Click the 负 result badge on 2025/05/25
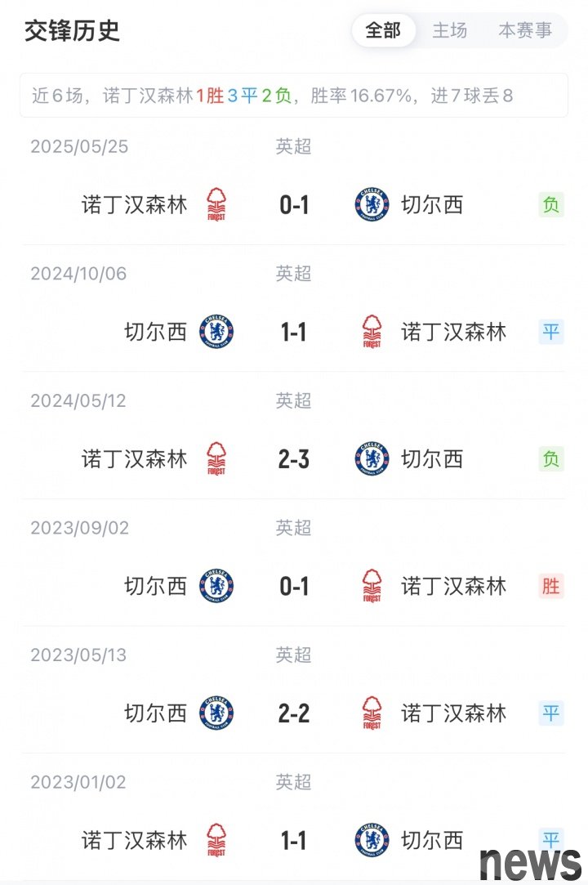 tap(551, 204)
